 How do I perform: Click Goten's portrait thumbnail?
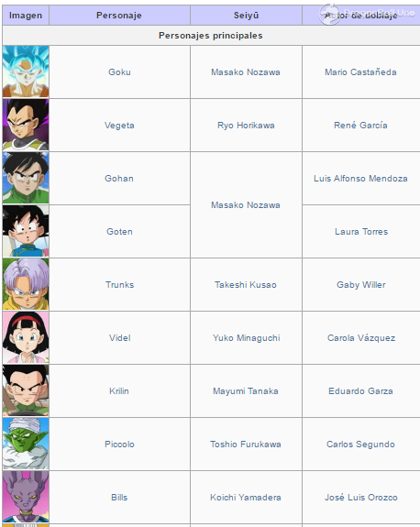[x=26, y=231]
